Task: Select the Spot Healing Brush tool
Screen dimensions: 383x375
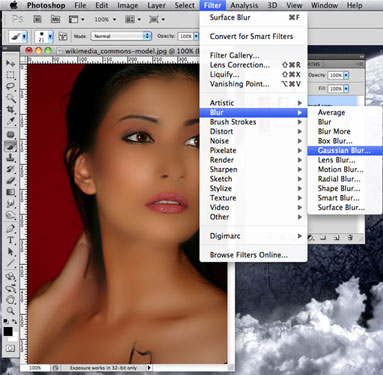Action: pyautogui.click(x=11, y=135)
